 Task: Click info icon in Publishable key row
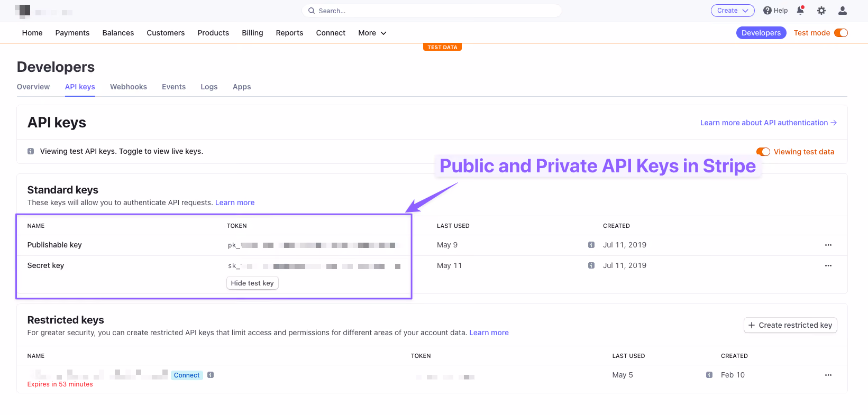(591, 245)
